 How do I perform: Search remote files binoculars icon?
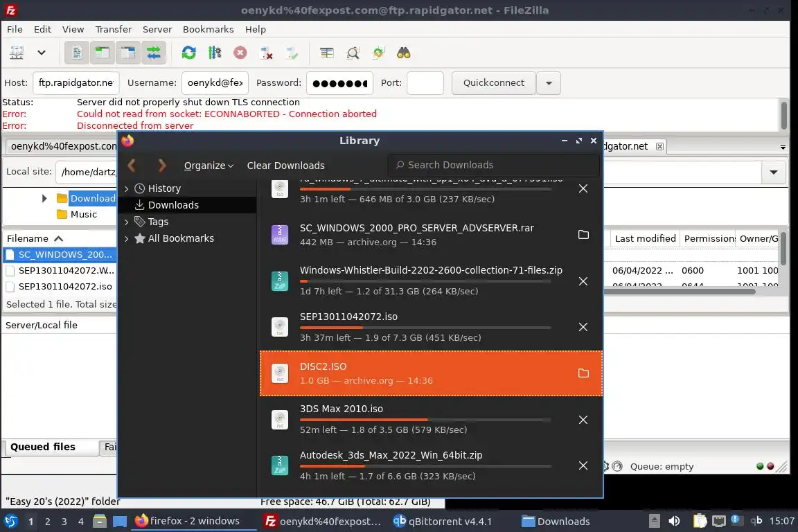coord(404,53)
